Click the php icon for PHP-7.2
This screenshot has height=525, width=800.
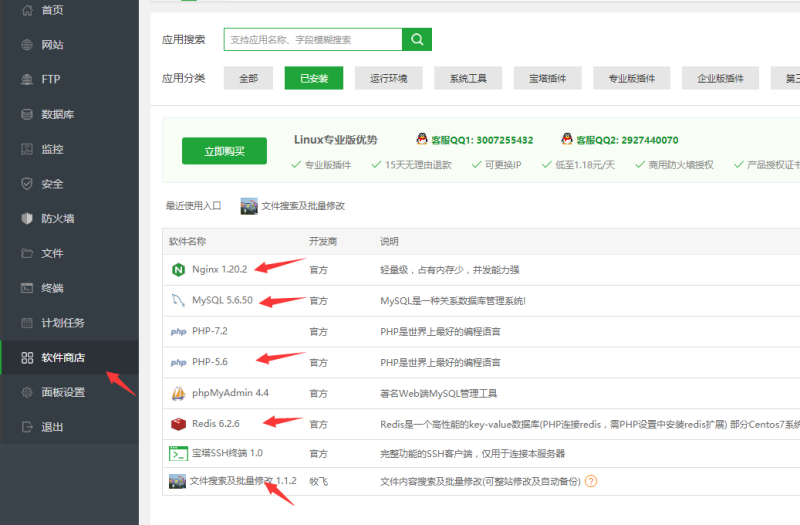click(178, 332)
